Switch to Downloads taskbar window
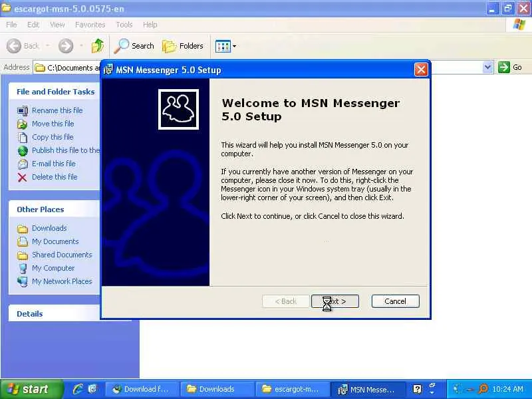 click(x=217, y=389)
